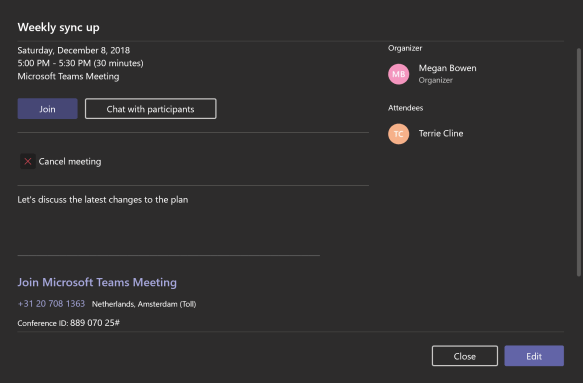Close the meeting details dialog

465,356
